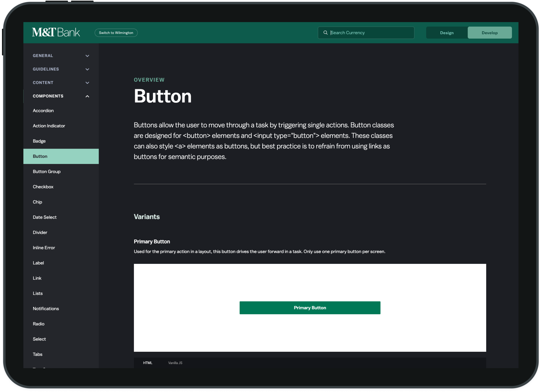Image resolution: width=541 pixels, height=392 pixels.
Task: Expand the General section chevron
Action: pos(87,56)
